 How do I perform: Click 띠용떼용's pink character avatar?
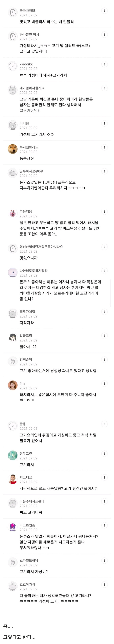click(13, 214)
